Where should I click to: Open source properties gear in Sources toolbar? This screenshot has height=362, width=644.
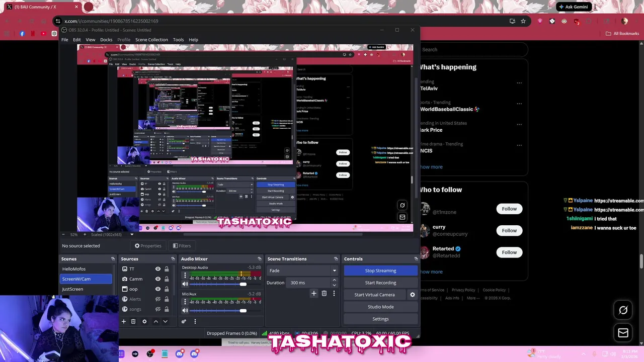(x=144, y=321)
